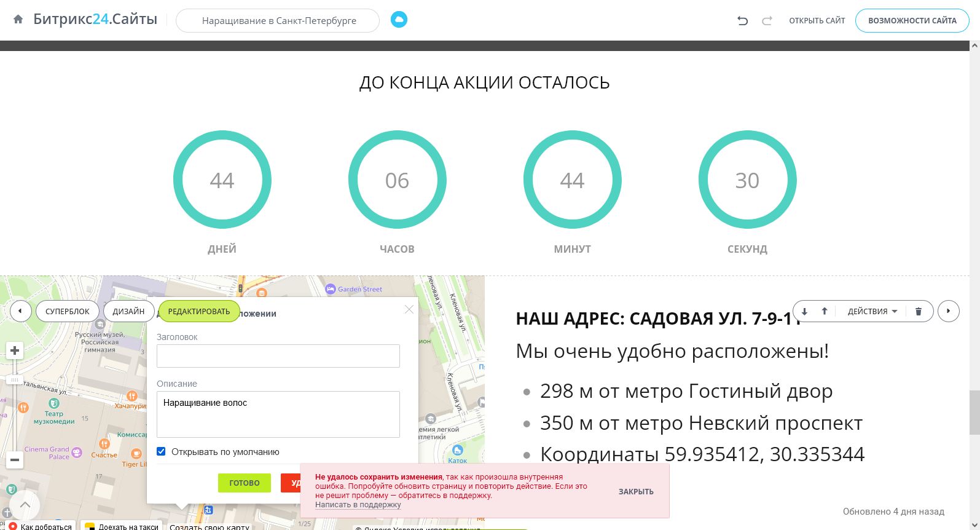Viewport: 980px width, 530px height.
Task: Click the Счастье restaurant marker
Action: pos(104,444)
